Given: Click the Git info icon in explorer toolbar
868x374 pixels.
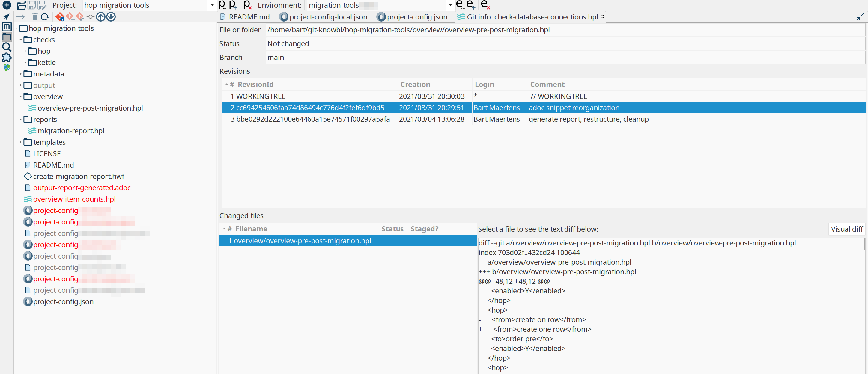Looking at the screenshot, I should 60,17.
